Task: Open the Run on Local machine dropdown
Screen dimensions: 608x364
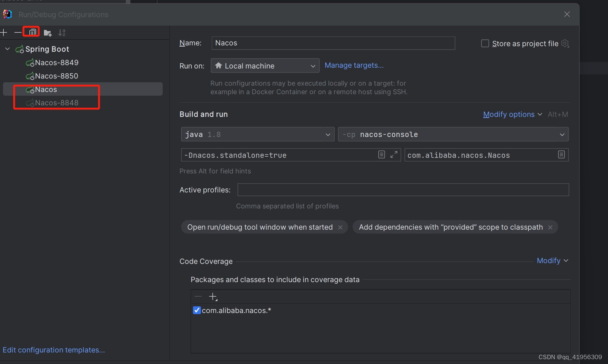Action: (265, 66)
